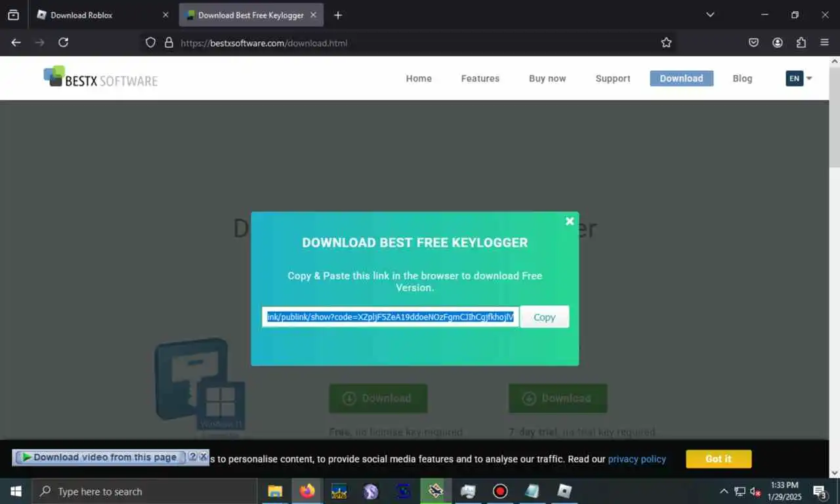Open the Features nav item
Image resolution: width=840 pixels, height=504 pixels.
click(x=480, y=78)
